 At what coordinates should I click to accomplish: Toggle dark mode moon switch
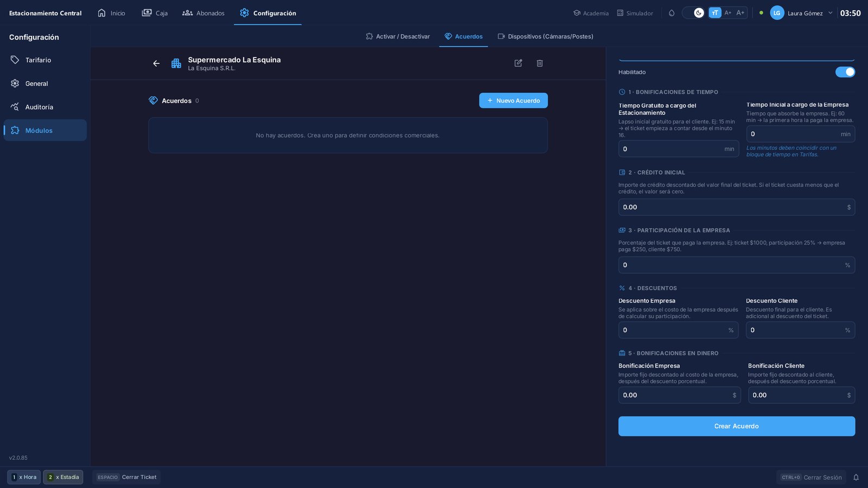click(x=693, y=13)
